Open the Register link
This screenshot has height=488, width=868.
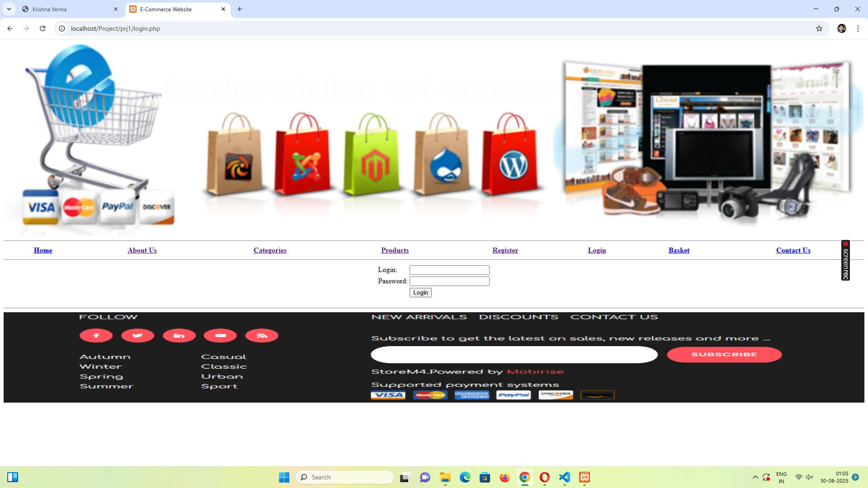click(x=505, y=250)
